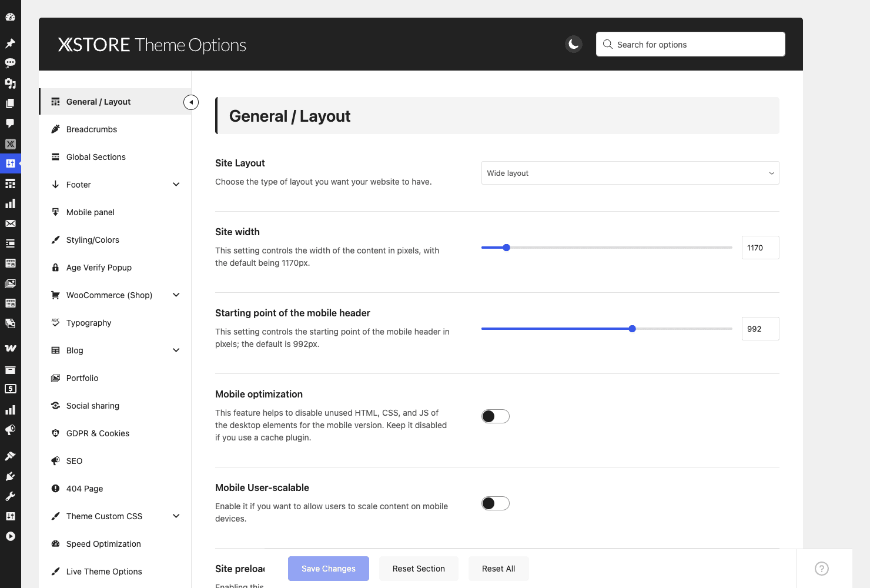
Task: Click the Reset Section button
Action: [x=419, y=569]
